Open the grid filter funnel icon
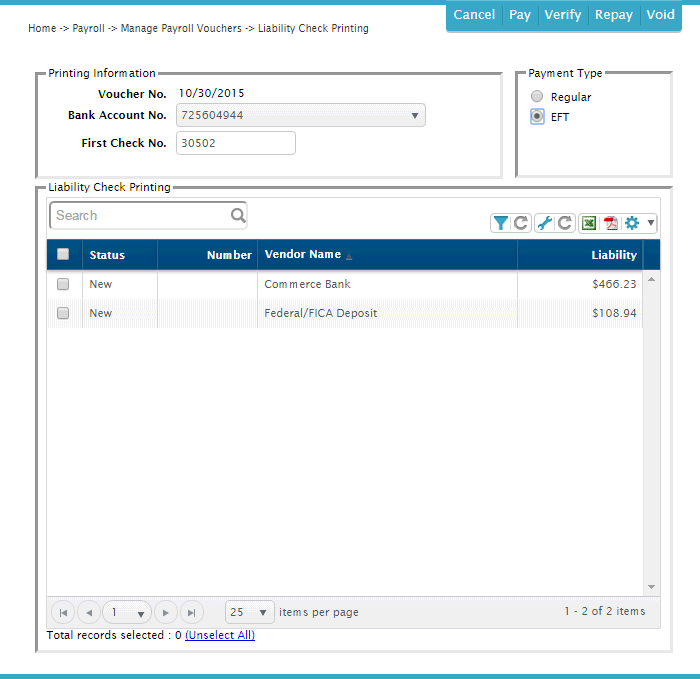 pyautogui.click(x=500, y=223)
